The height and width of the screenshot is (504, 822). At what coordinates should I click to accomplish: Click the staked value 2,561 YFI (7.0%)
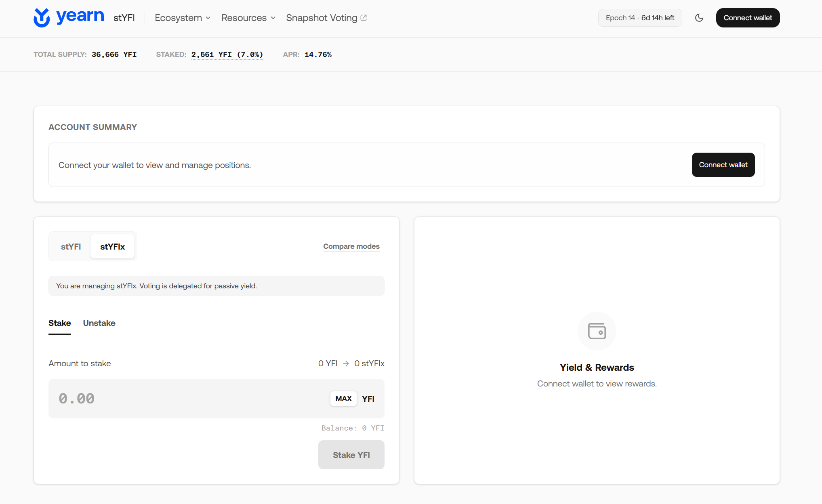tap(227, 55)
